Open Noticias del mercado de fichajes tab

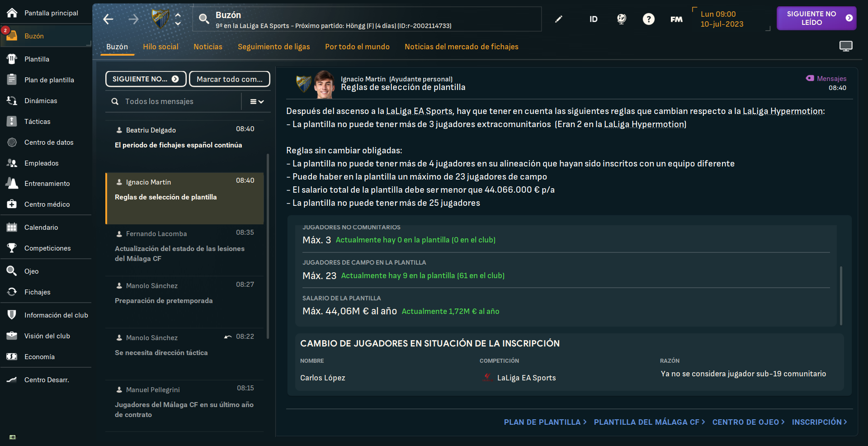(x=462, y=47)
